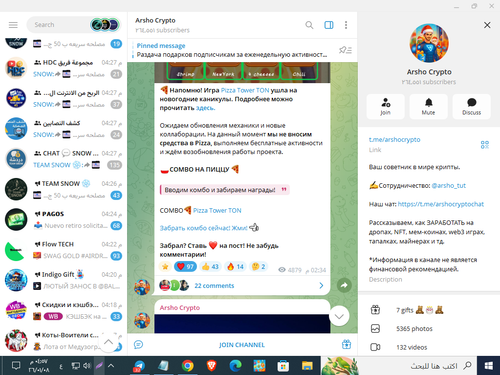This screenshot has width=500, height=375.
Task: Close the channel info panel
Action: point(487,25)
